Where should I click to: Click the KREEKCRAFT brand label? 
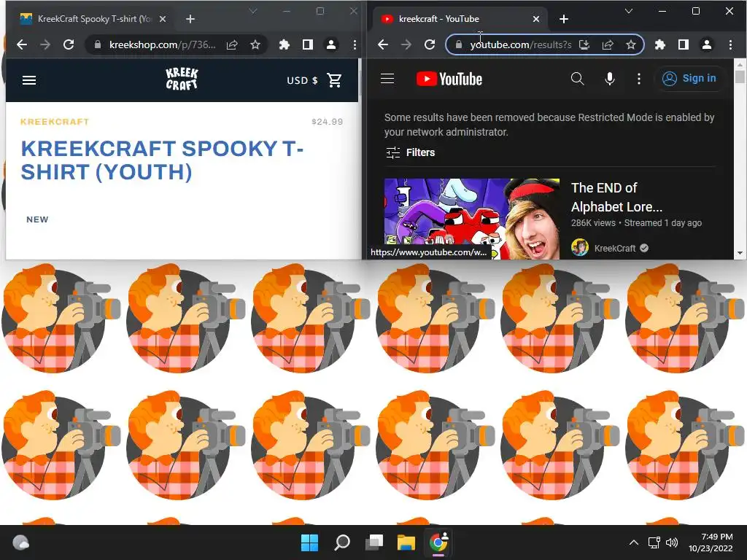point(55,122)
